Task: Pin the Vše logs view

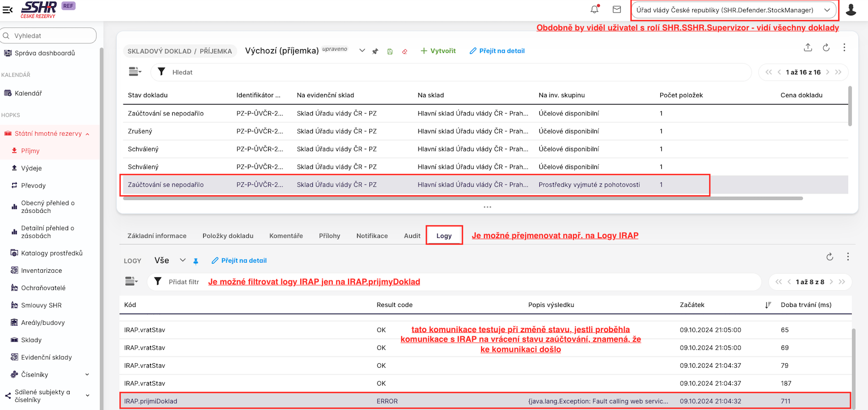Action: pyautogui.click(x=196, y=261)
